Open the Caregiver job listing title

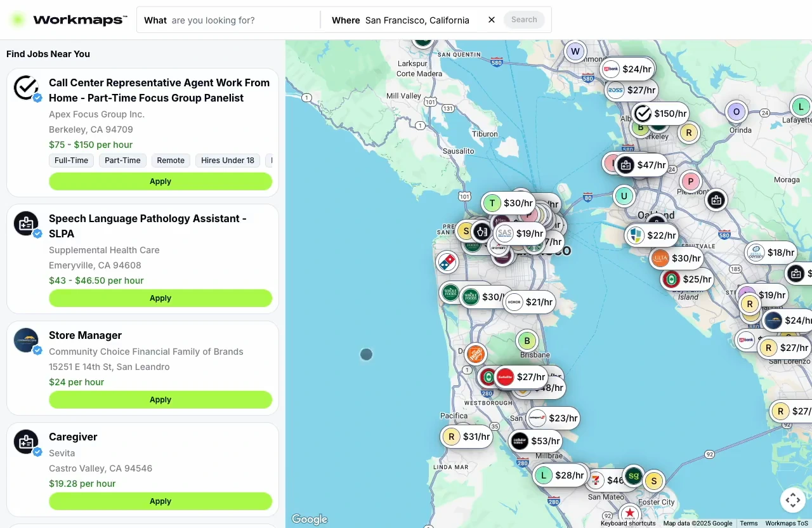(x=73, y=437)
